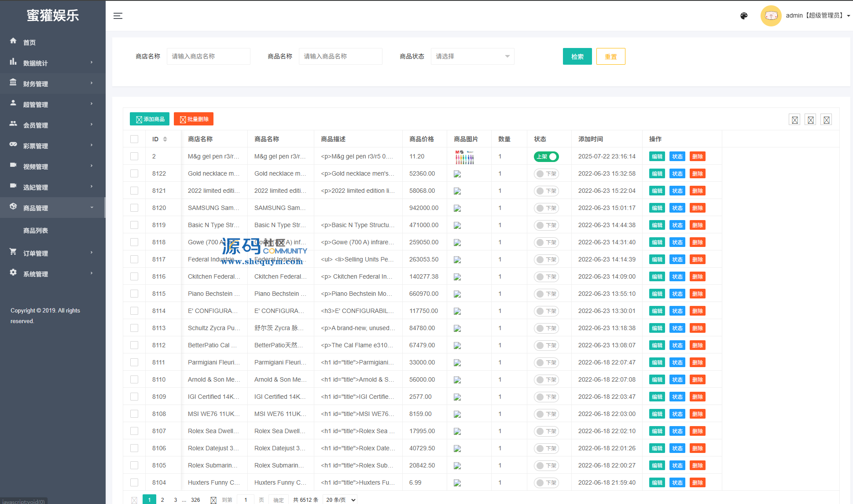Open the 20 条/页 page size selector

point(340,500)
